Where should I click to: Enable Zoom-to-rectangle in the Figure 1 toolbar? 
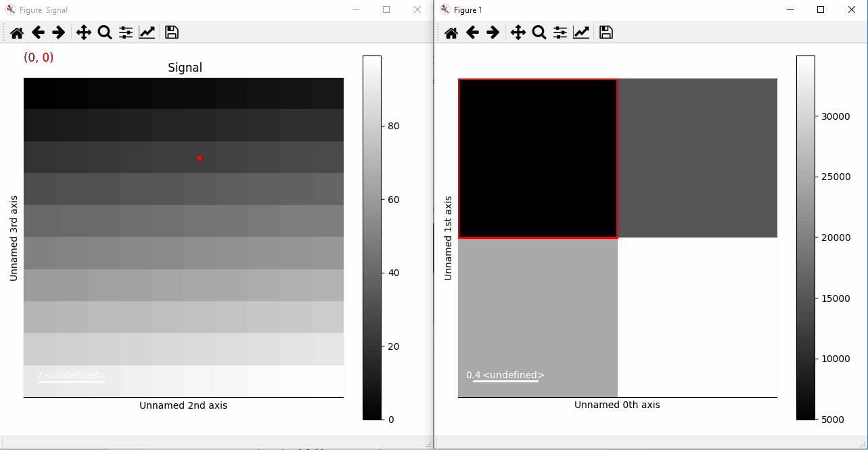539,32
